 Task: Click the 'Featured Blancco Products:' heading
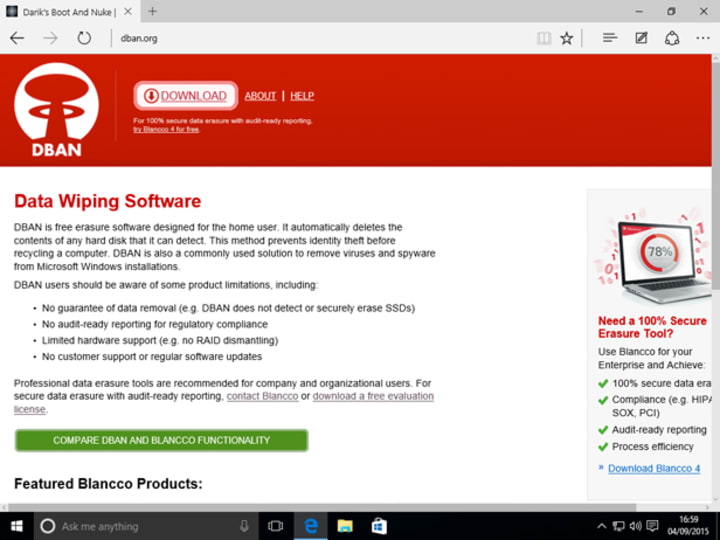[x=108, y=484]
